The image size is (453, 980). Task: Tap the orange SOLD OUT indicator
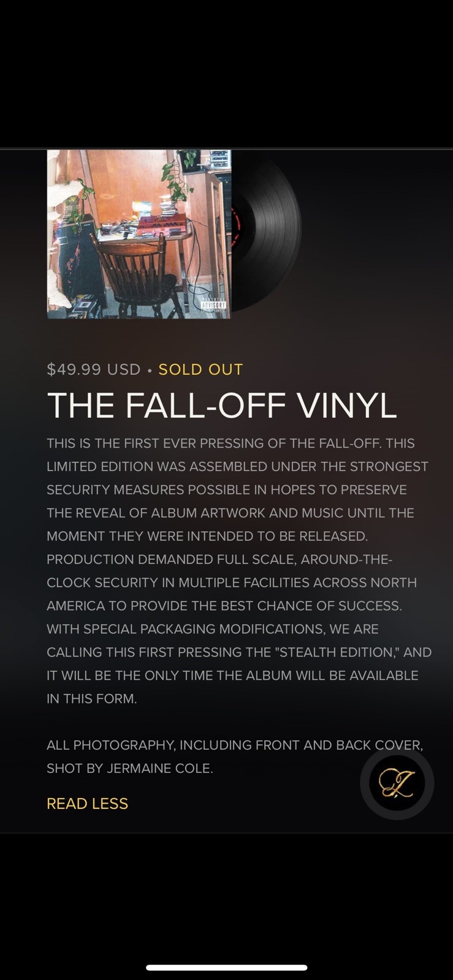[x=200, y=369]
